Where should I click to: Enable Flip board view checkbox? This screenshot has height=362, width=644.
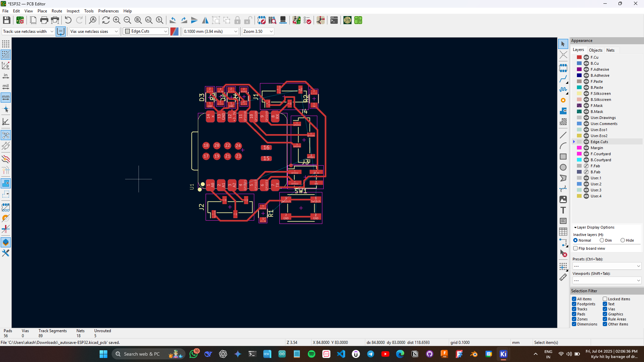point(576,248)
